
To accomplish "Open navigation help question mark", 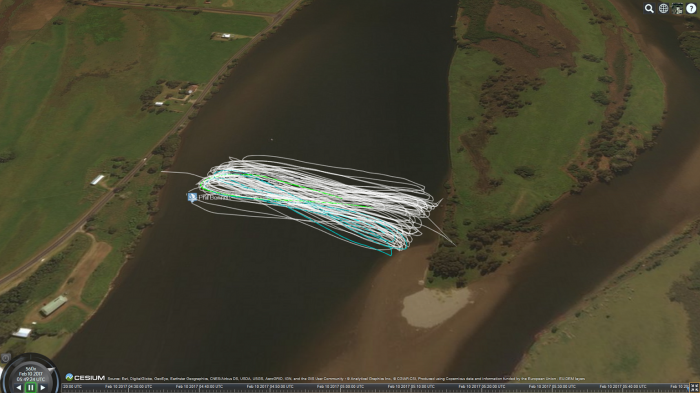I will point(691,8).
